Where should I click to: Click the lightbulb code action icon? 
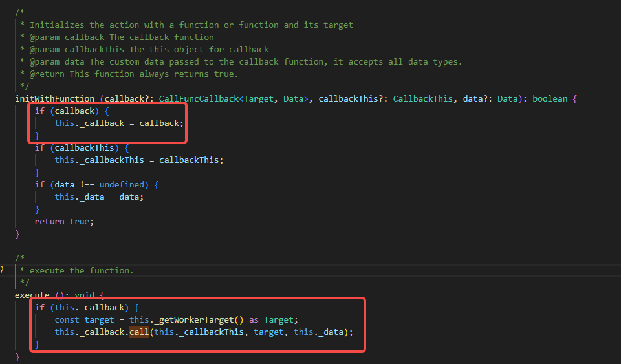point(1,270)
